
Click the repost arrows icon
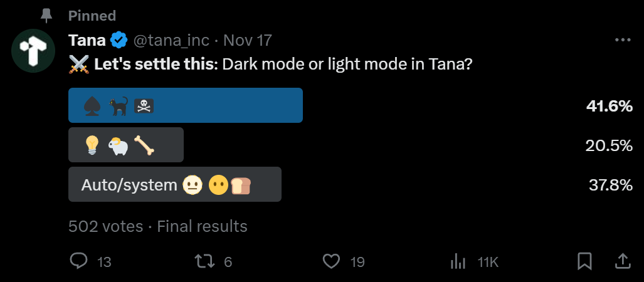tap(205, 261)
